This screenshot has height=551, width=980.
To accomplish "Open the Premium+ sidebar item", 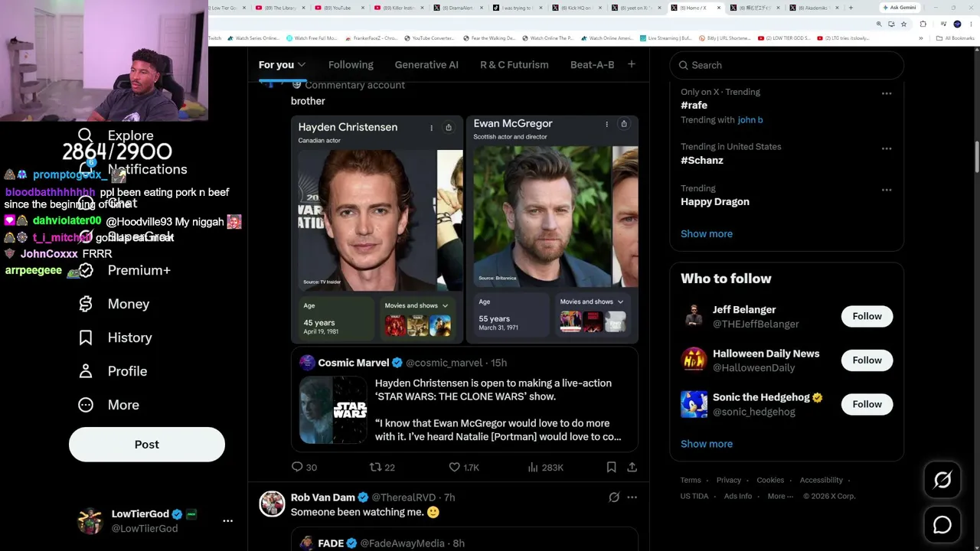I will coord(124,270).
